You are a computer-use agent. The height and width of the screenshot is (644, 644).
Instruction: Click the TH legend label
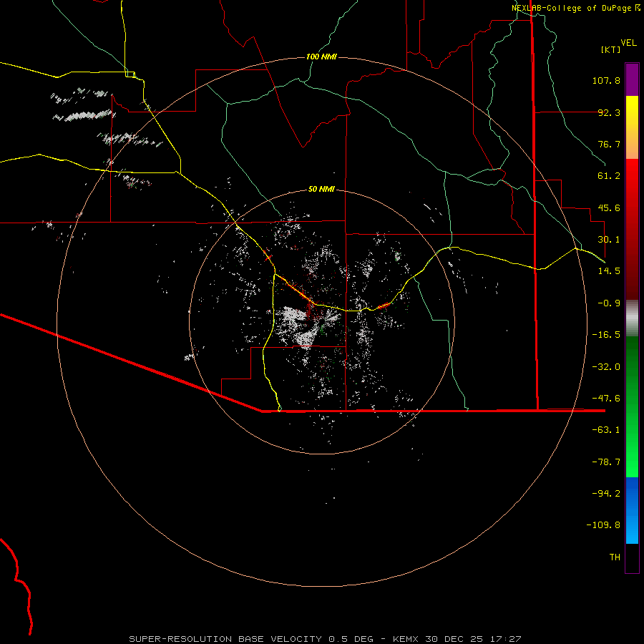[x=615, y=557]
